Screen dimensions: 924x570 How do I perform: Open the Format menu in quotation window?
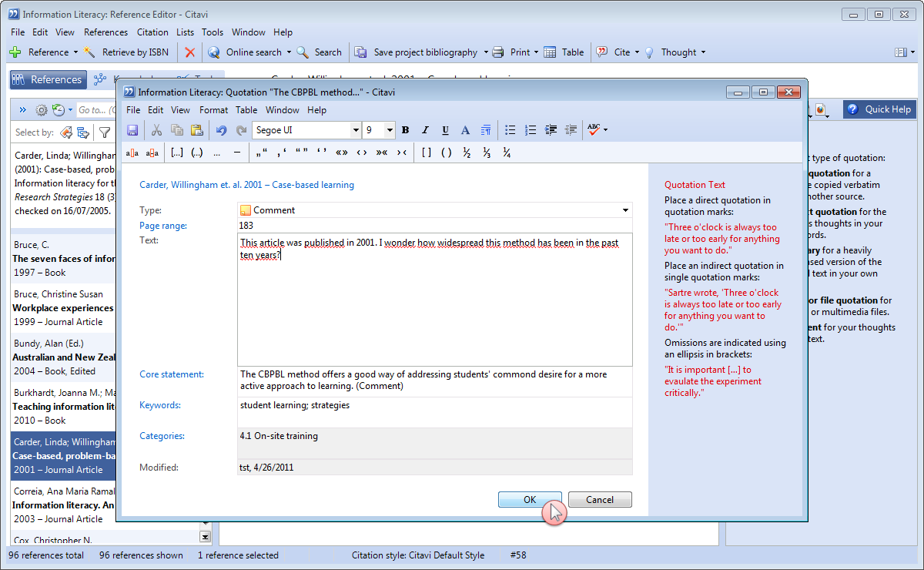[x=213, y=110]
